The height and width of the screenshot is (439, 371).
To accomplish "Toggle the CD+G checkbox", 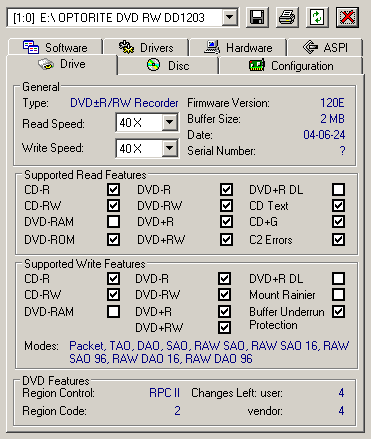I will coord(338,221).
